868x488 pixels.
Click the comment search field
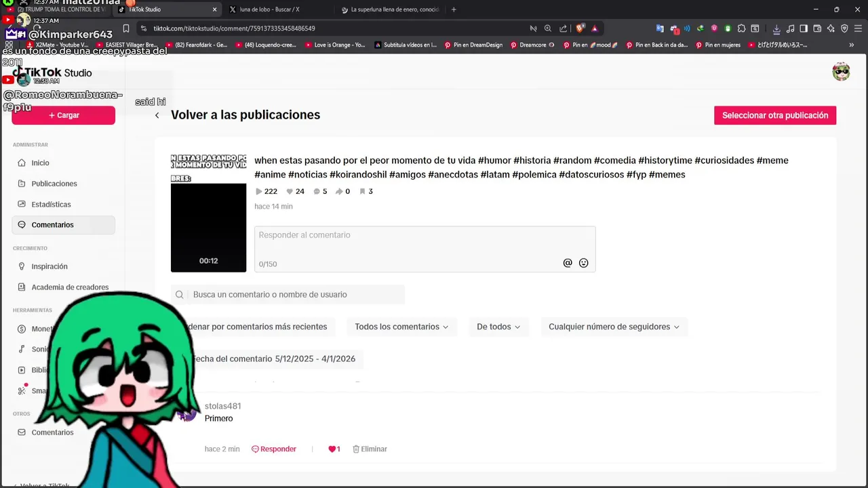coord(288,294)
